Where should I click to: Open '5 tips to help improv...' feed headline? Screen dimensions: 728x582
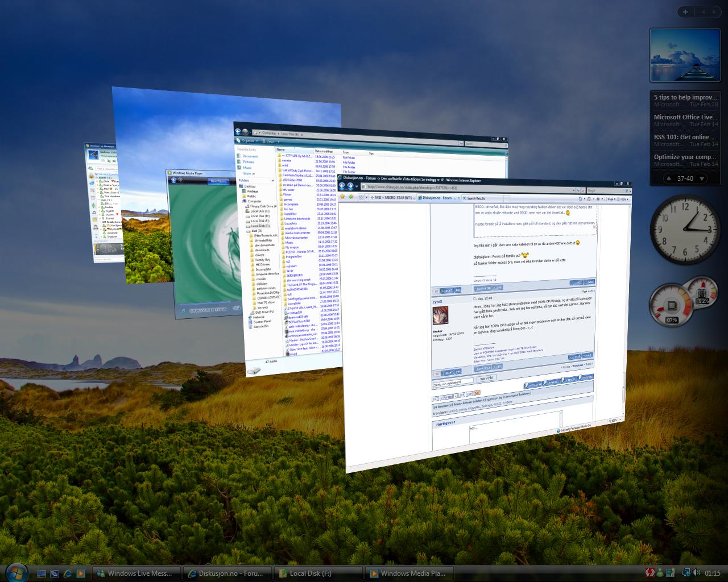(685, 97)
